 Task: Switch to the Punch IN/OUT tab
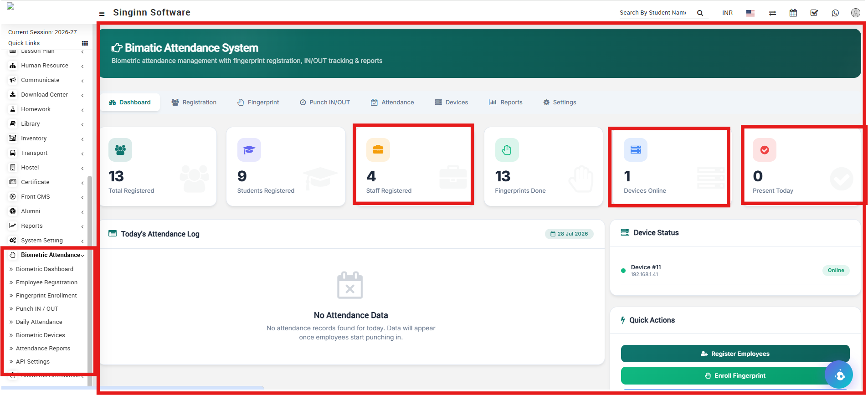click(325, 103)
